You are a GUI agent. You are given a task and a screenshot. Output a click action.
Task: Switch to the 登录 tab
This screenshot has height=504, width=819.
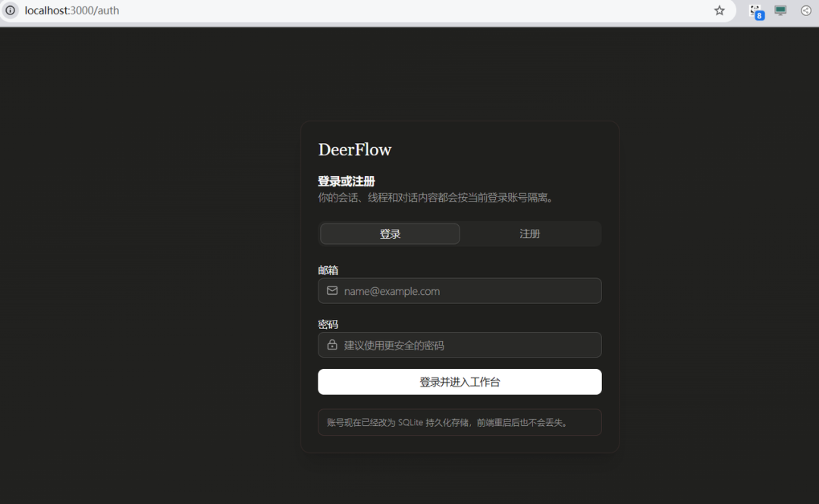pyautogui.click(x=390, y=233)
